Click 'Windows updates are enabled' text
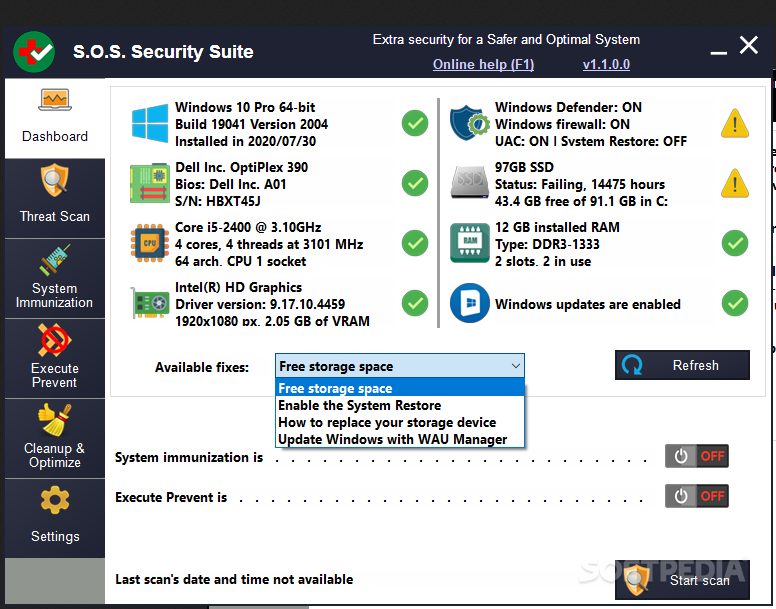This screenshot has height=609, width=776. click(587, 304)
